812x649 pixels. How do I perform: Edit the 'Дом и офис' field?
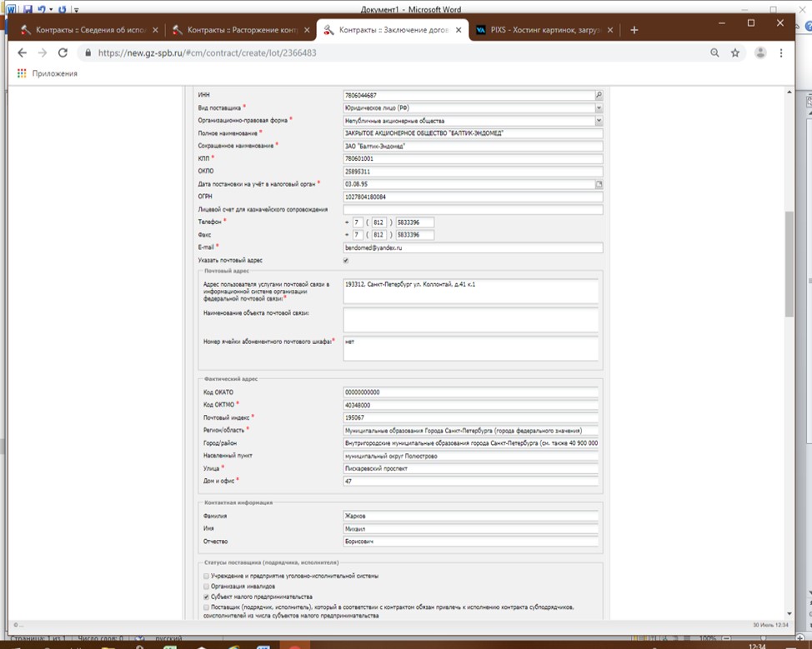[471, 482]
